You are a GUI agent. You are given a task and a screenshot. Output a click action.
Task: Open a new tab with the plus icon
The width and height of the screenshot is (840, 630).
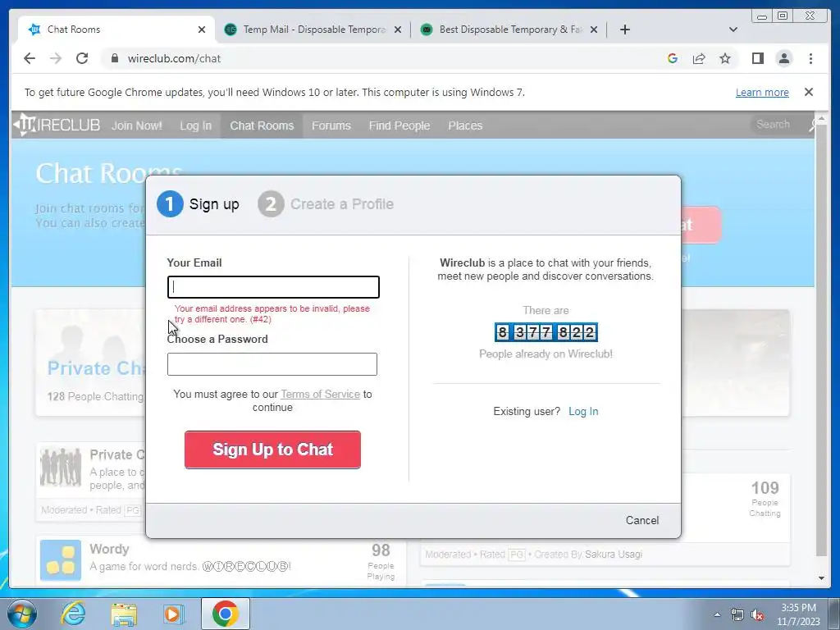pyautogui.click(x=624, y=30)
